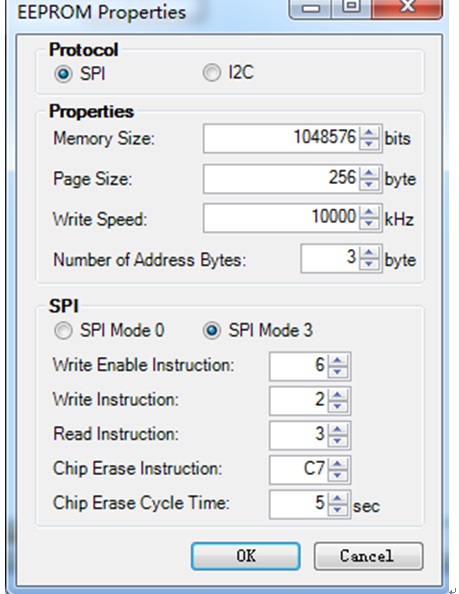The width and height of the screenshot is (459, 594).
Task: Decrease Write Speed with down arrow
Action: coord(369,224)
